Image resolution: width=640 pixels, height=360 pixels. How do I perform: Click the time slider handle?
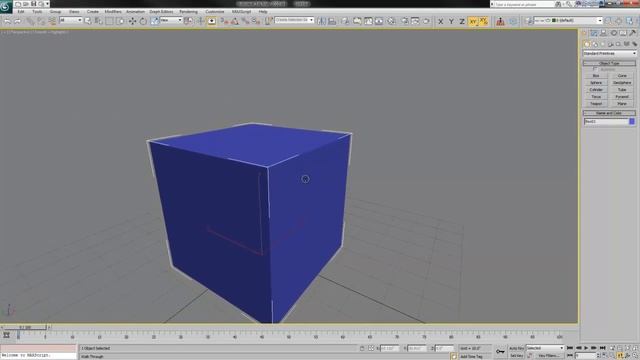coord(25,327)
